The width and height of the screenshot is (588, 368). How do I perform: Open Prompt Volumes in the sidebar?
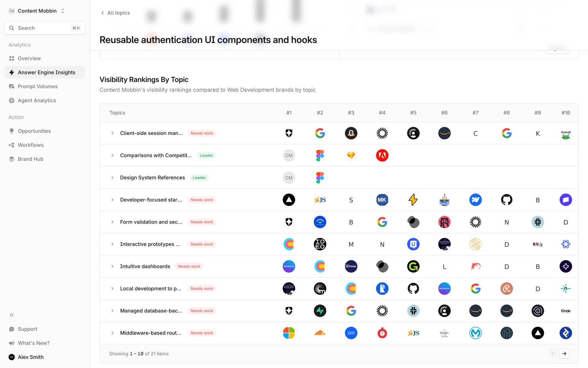click(38, 86)
